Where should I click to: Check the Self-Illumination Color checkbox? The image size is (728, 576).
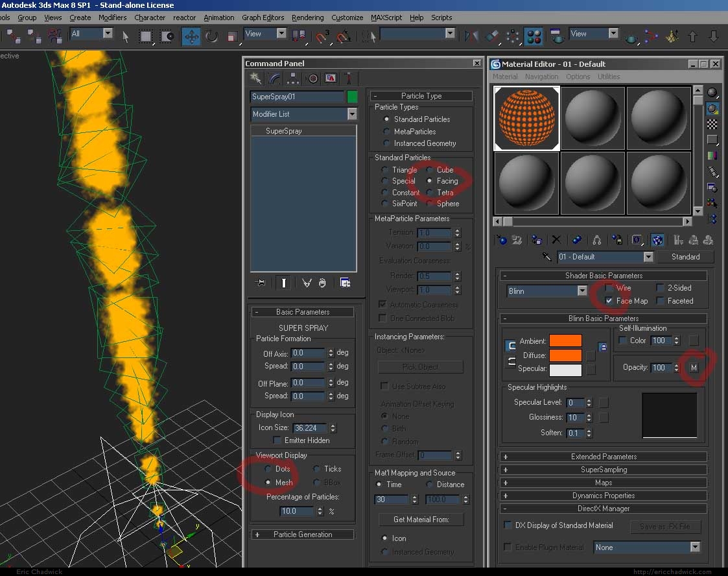click(x=622, y=341)
